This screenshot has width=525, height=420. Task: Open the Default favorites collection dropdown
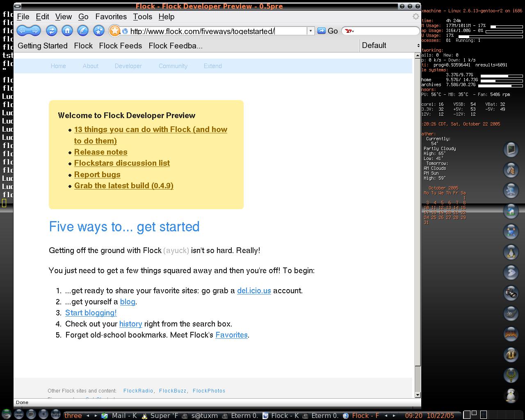(390, 46)
